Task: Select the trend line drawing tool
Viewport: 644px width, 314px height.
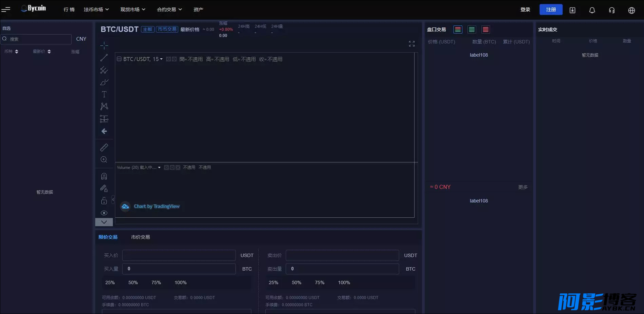Action: pyautogui.click(x=104, y=58)
